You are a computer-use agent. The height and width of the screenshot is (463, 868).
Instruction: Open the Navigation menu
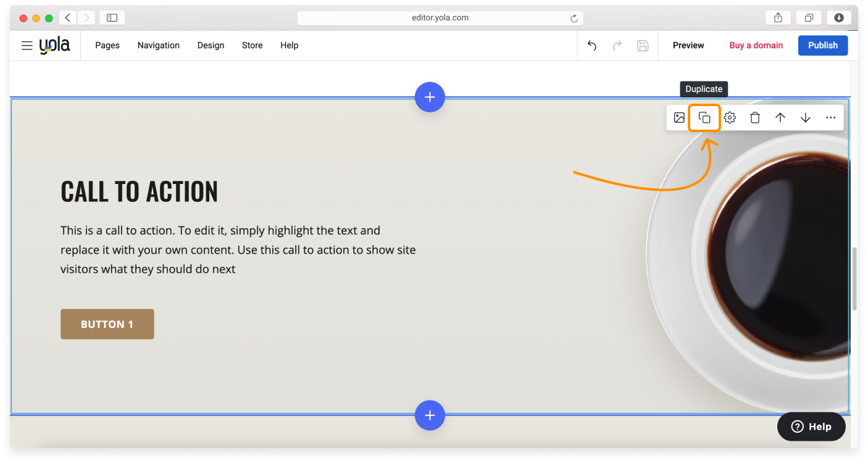[159, 46]
